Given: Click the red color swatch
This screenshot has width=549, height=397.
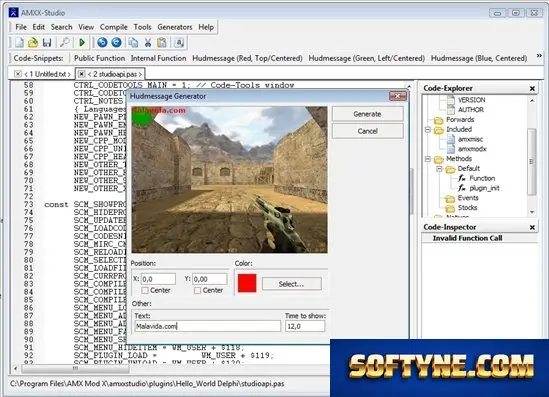Looking at the screenshot, I should coord(247,283).
